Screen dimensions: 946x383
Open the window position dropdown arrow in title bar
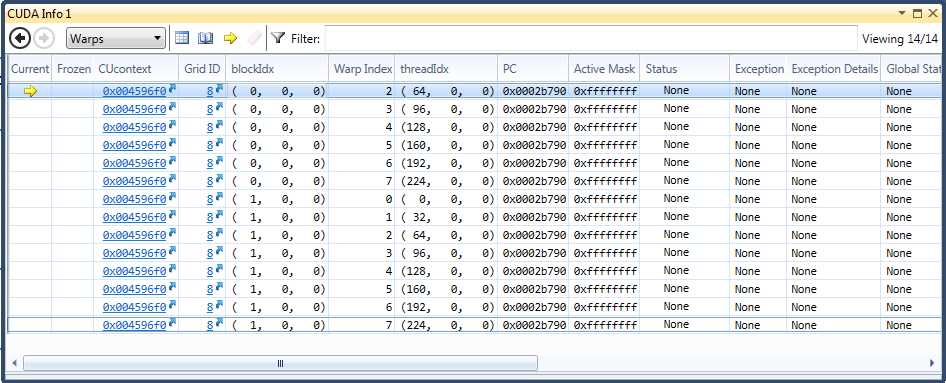903,13
